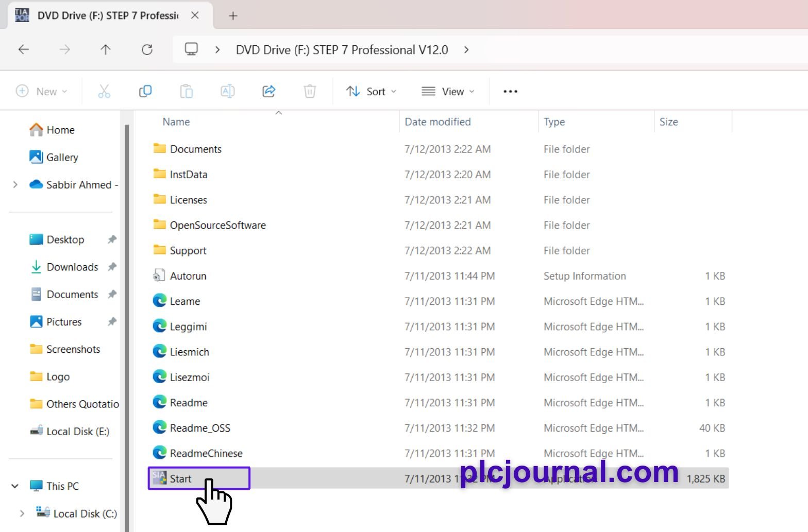Select the ReadmeChinese file

198,453
